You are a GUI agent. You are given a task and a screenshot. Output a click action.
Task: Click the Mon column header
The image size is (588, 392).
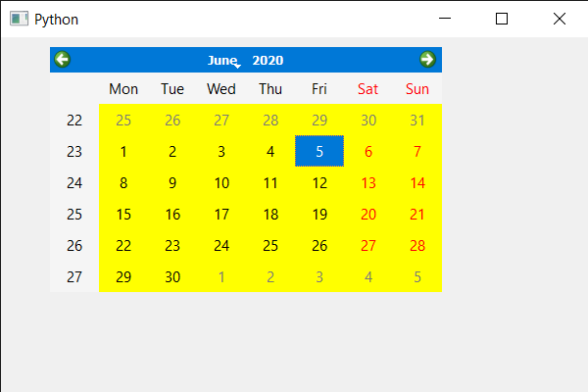pyautogui.click(x=123, y=89)
